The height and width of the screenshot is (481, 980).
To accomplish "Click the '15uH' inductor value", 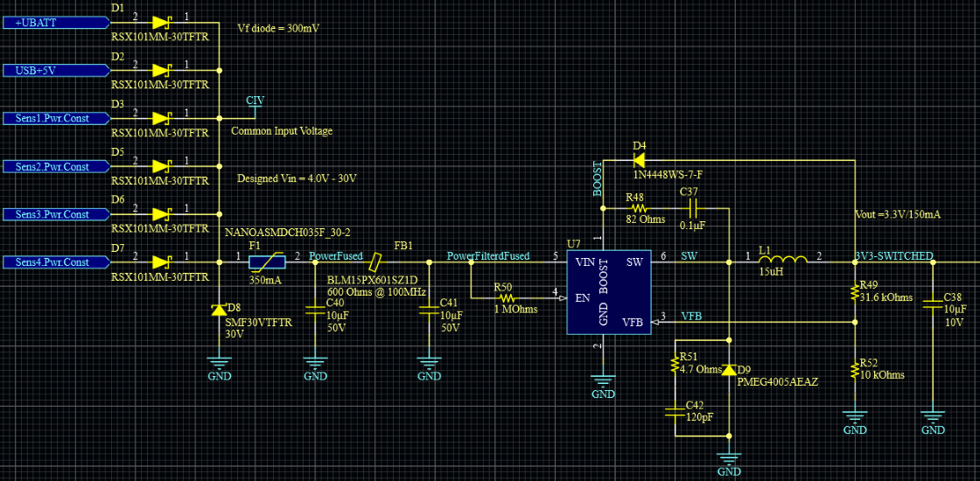I will (770, 273).
